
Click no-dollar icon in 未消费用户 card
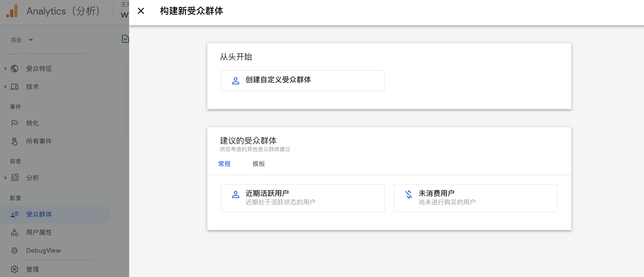point(409,194)
